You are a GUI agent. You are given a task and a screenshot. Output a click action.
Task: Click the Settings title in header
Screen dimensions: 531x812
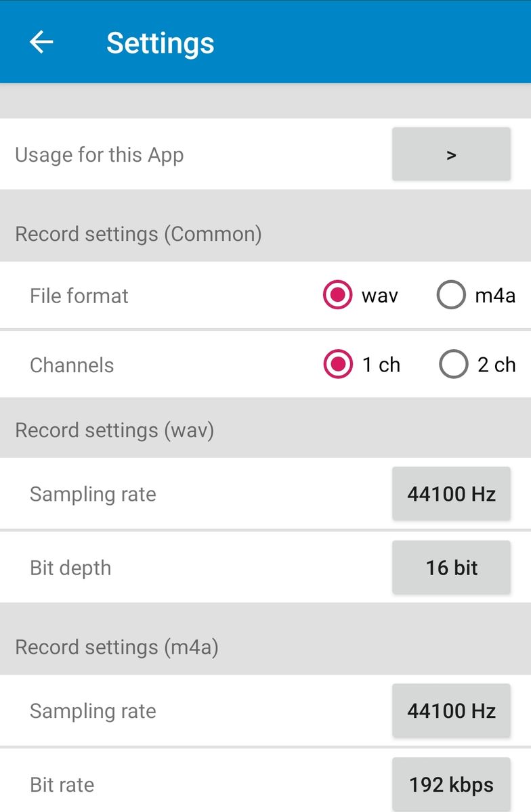pos(160,43)
